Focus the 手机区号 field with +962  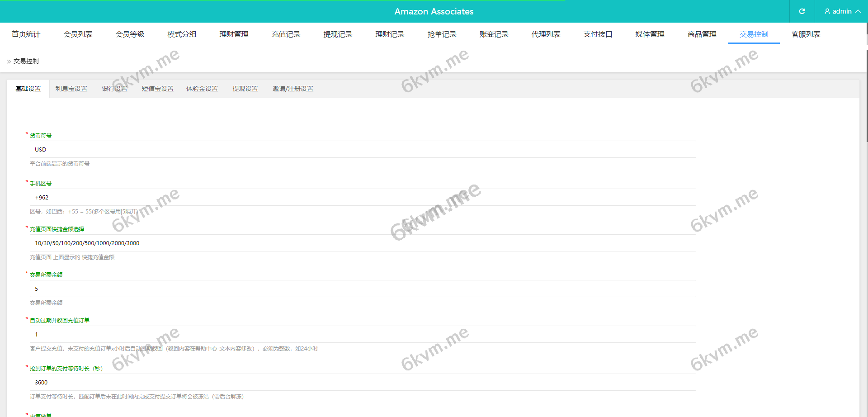pyautogui.click(x=363, y=198)
